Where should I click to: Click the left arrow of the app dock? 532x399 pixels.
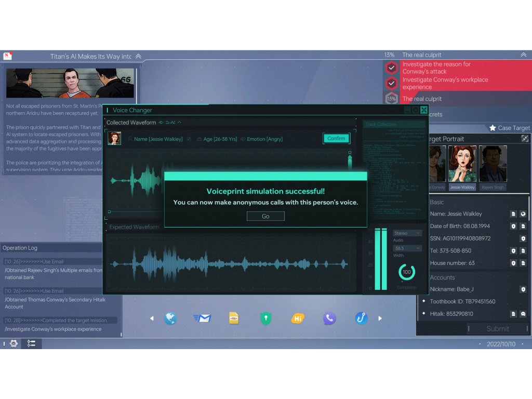(x=152, y=318)
